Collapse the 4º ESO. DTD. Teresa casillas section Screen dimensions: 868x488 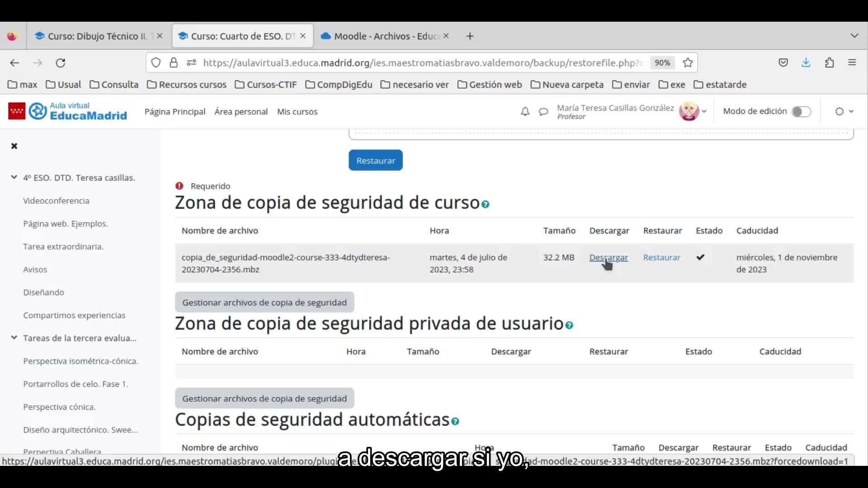(14, 178)
